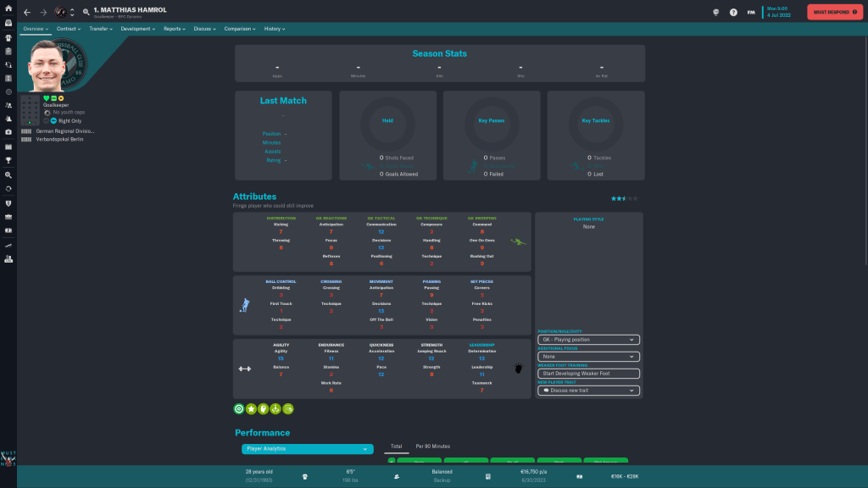Image resolution: width=868 pixels, height=488 pixels.
Task: Switch to Per 90 Minutes stats
Action: pos(432,446)
